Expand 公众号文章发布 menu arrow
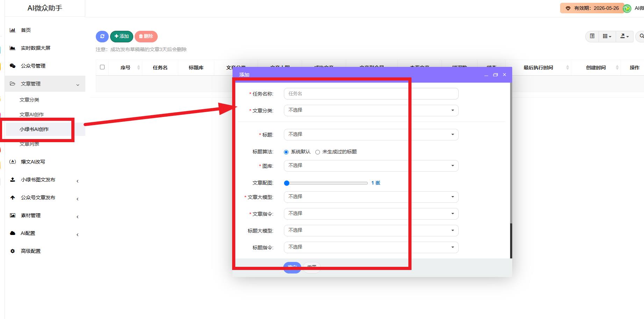The width and height of the screenshot is (644, 319). point(78,199)
